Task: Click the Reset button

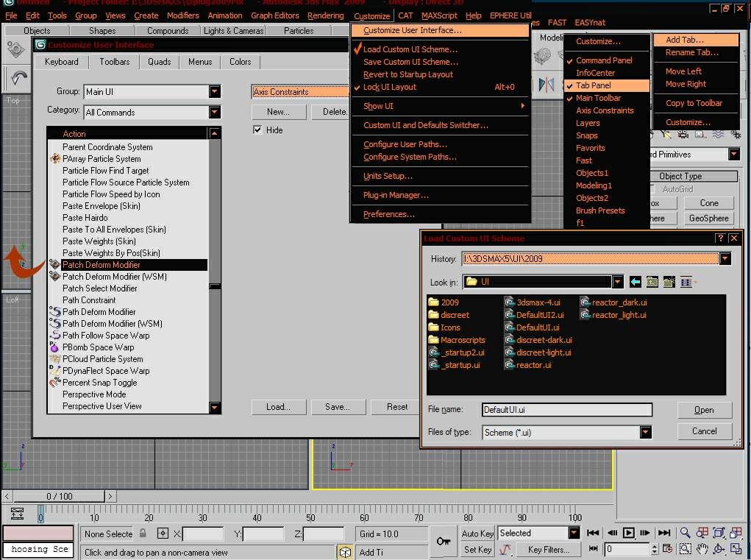Action: 396,407
